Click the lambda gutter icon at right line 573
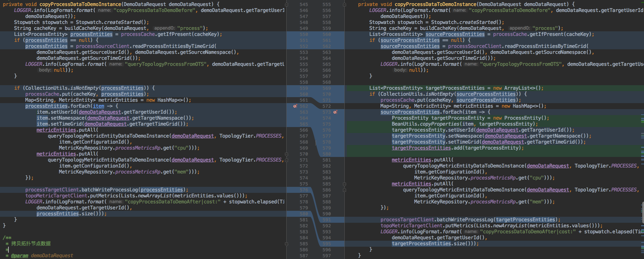Screen dimensions: 644x259 [335, 112]
